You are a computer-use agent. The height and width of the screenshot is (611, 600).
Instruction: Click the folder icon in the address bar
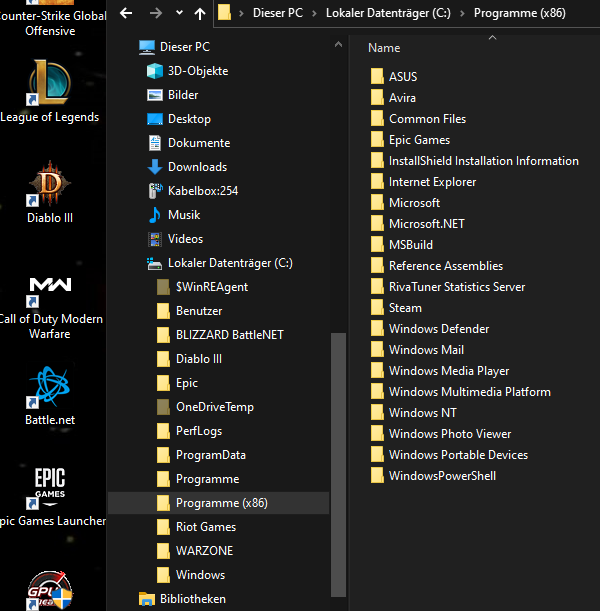(x=224, y=13)
